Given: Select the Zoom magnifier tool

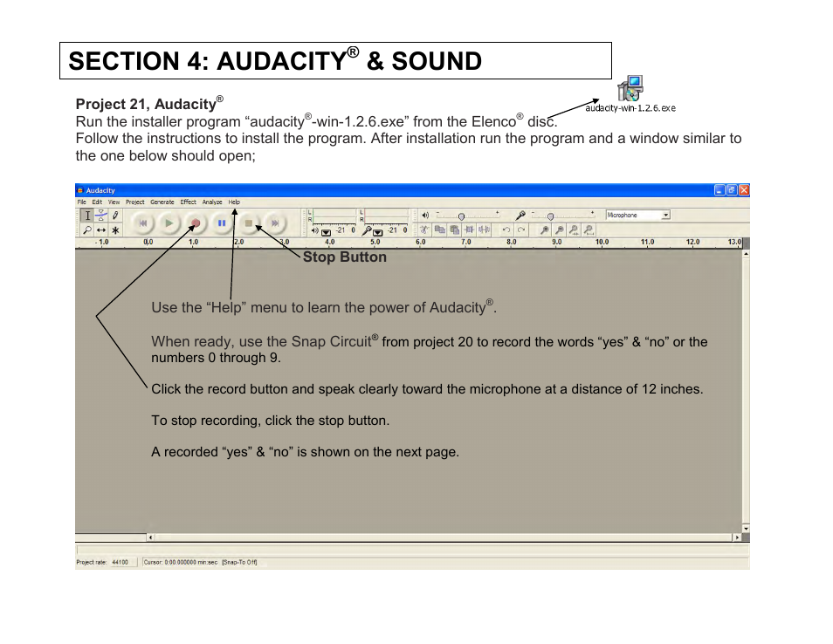Looking at the screenshot, I should [x=87, y=230].
